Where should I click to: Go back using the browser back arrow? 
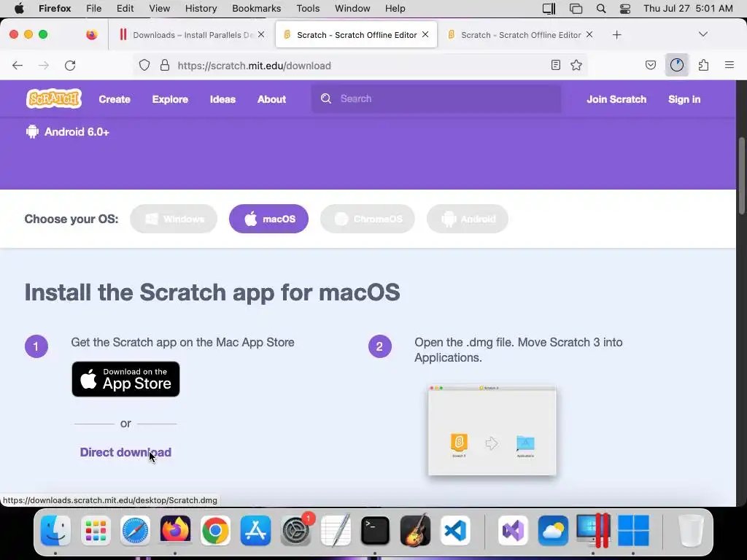point(18,65)
